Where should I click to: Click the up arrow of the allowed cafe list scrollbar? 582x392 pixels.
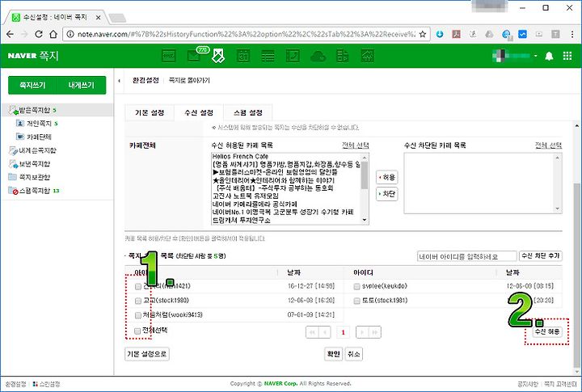coord(365,157)
